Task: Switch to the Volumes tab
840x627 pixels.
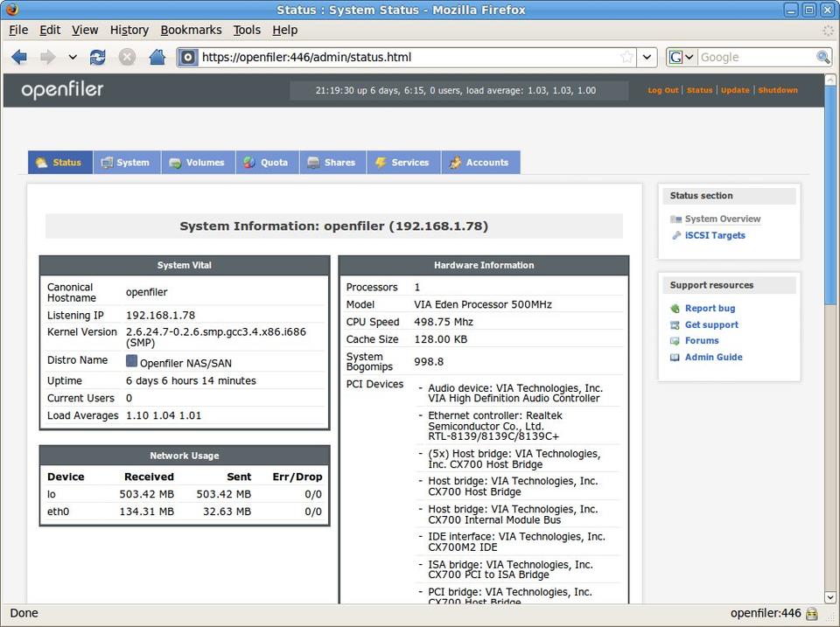Action: coord(198,163)
